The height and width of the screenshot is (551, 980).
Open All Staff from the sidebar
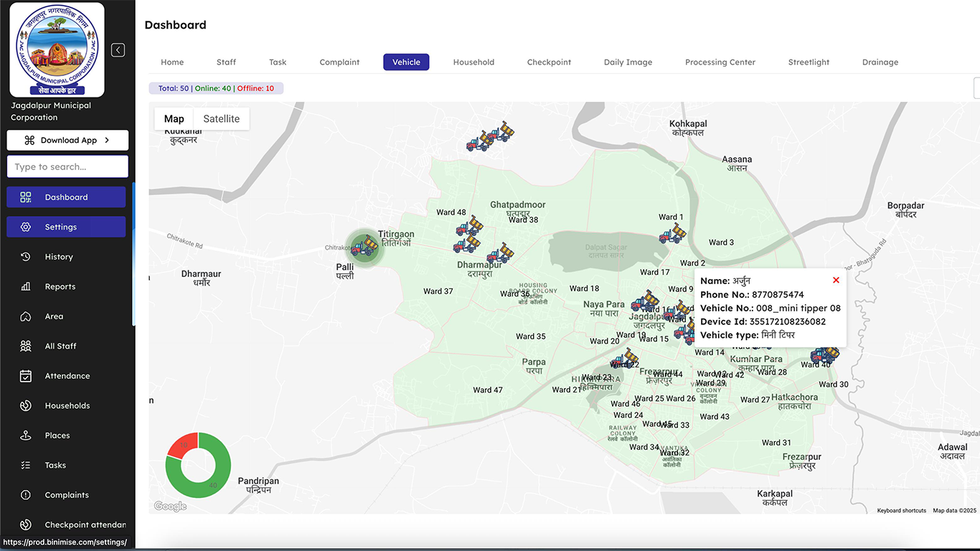[66, 346]
